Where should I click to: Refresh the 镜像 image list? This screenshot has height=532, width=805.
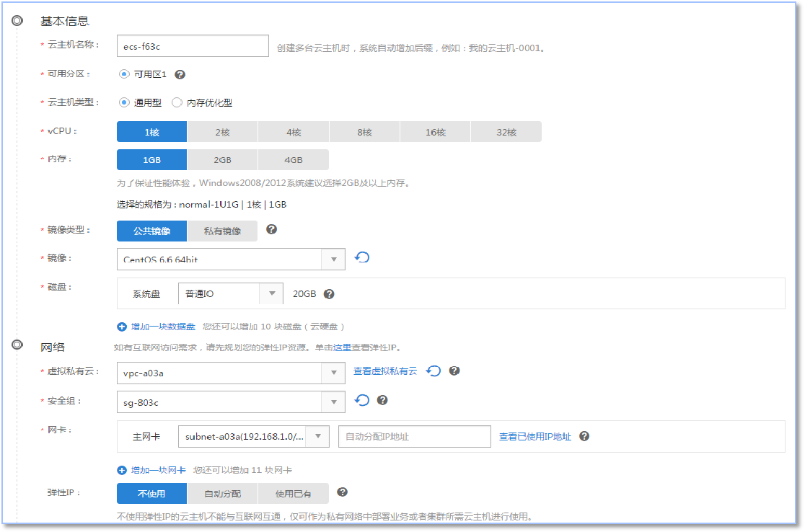click(363, 257)
